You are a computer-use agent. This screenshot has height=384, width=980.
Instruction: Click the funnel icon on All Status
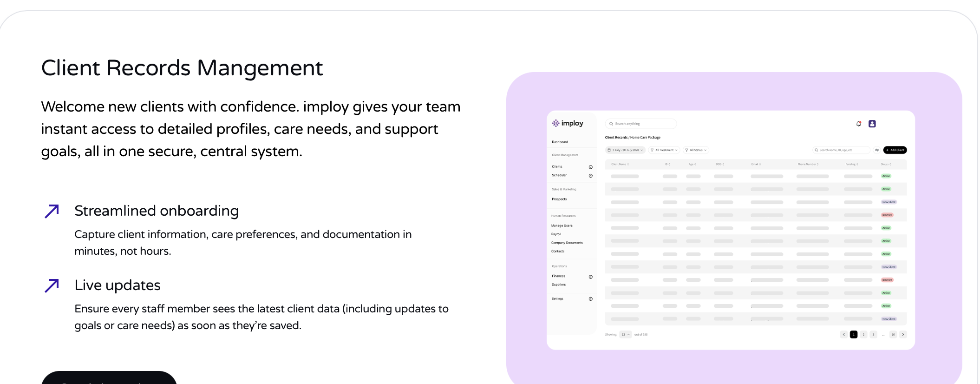point(686,150)
